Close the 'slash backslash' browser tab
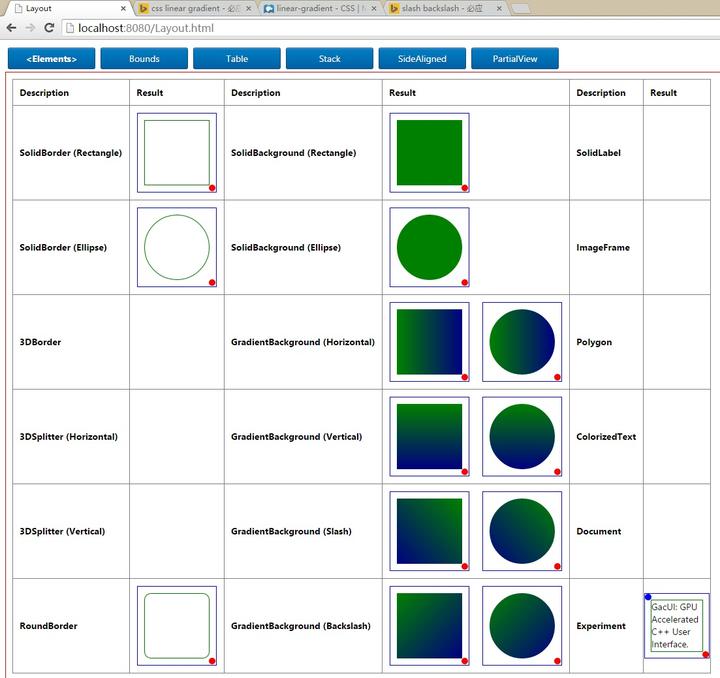This screenshot has width=720, height=678. point(499,8)
